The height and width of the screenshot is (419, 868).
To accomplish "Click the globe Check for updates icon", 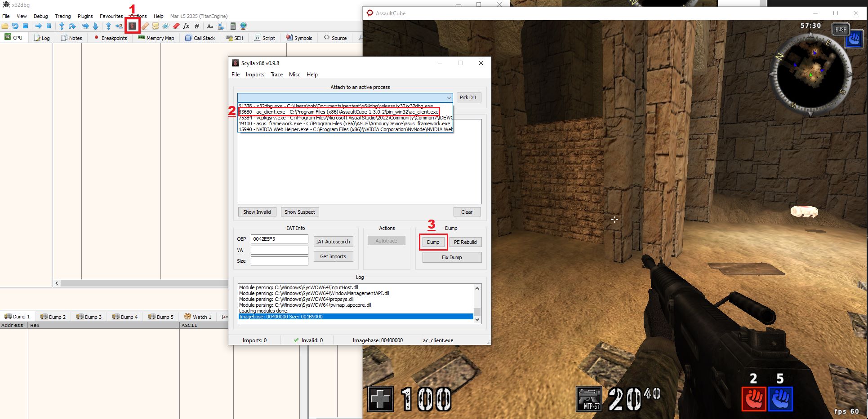I will (244, 26).
